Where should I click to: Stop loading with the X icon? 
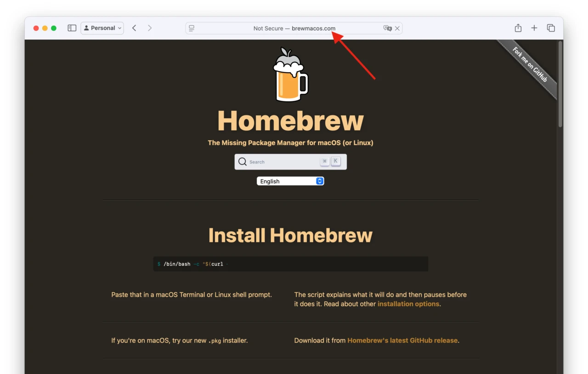[397, 28]
